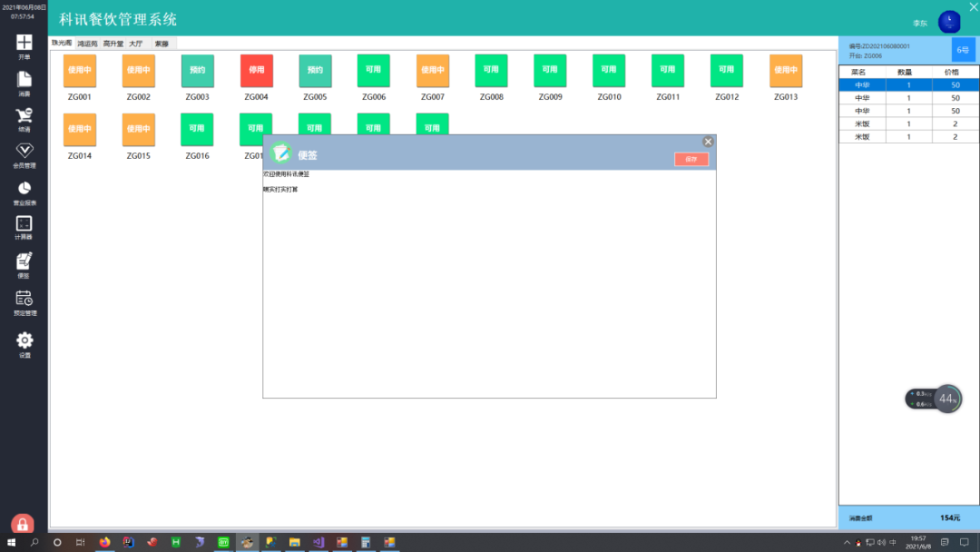Select table ZG004 marked 停用
Image resolution: width=980 pixels, height=552 pixels.
(256, 71)
